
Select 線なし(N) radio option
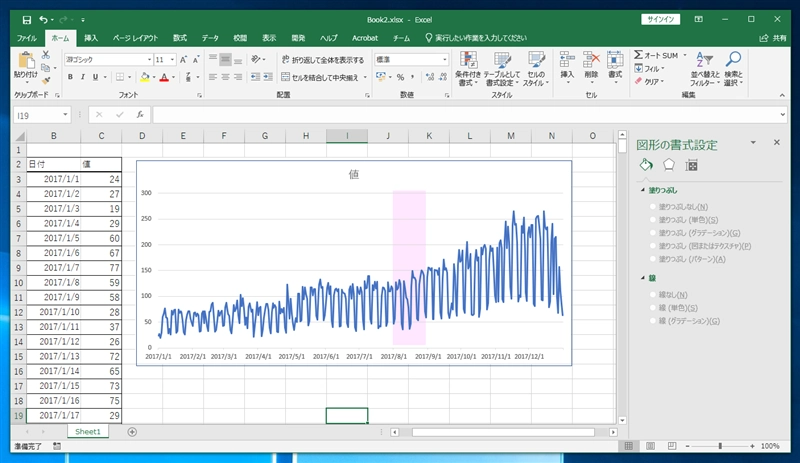pos(653,295)
